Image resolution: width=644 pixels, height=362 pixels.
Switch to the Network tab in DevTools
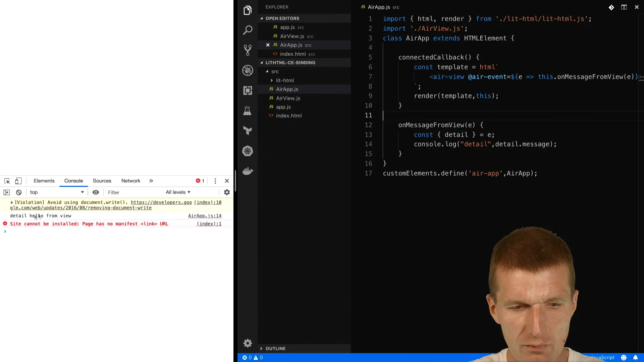pyautogui.click(x=130, y=180)
